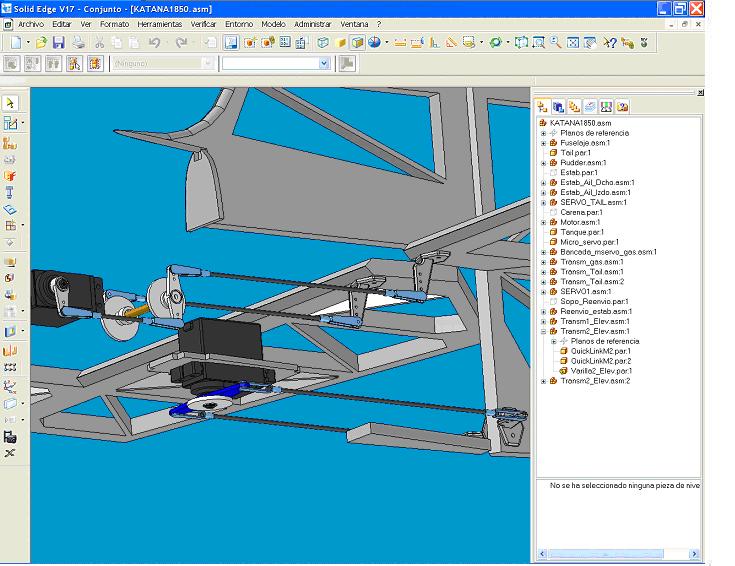735x566 pixels.
Task: Open the first PathFinder tab icon
Action: [x=542, y=106]
